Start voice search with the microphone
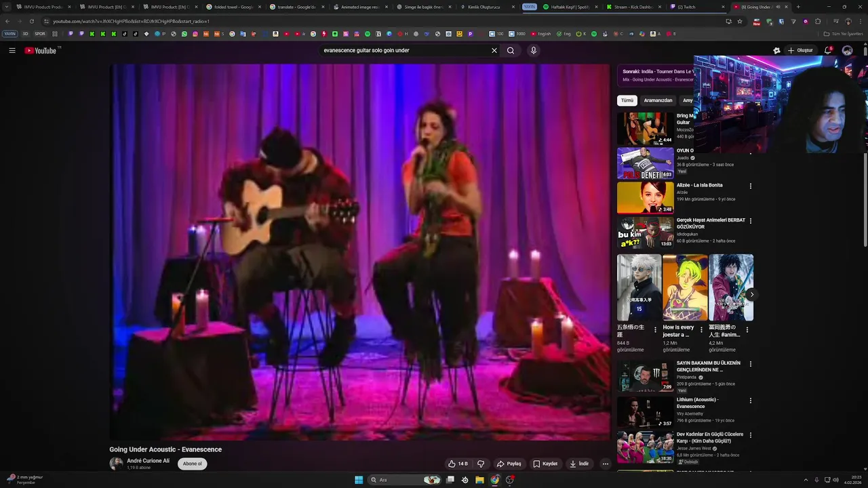 coord(534,50)
